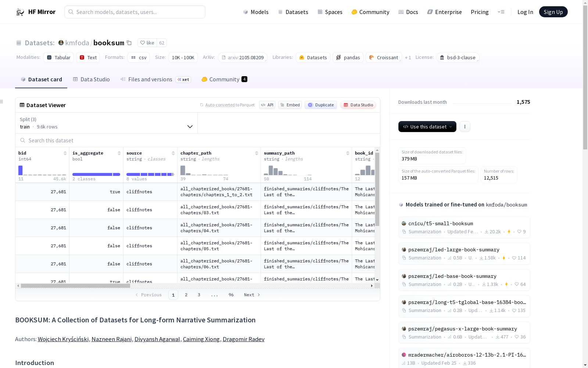Viewport: 588px width, 368px height.
Task: Click the Data Studio button in viewer header
Action: click(358, 105)
